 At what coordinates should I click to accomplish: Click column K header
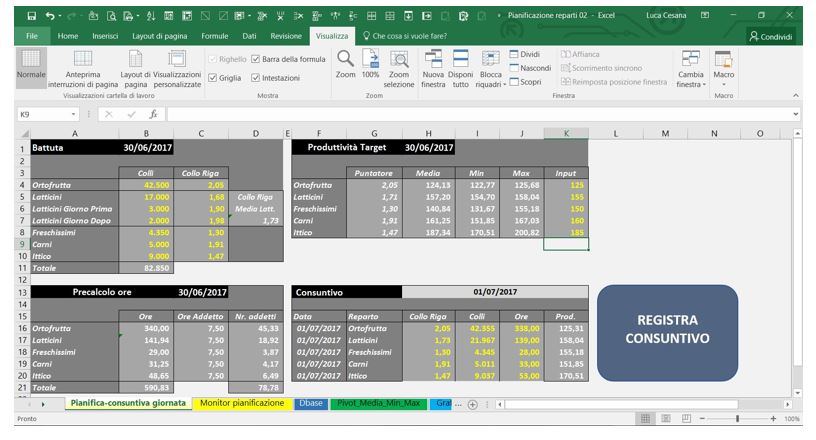click(x=566, y=134)
